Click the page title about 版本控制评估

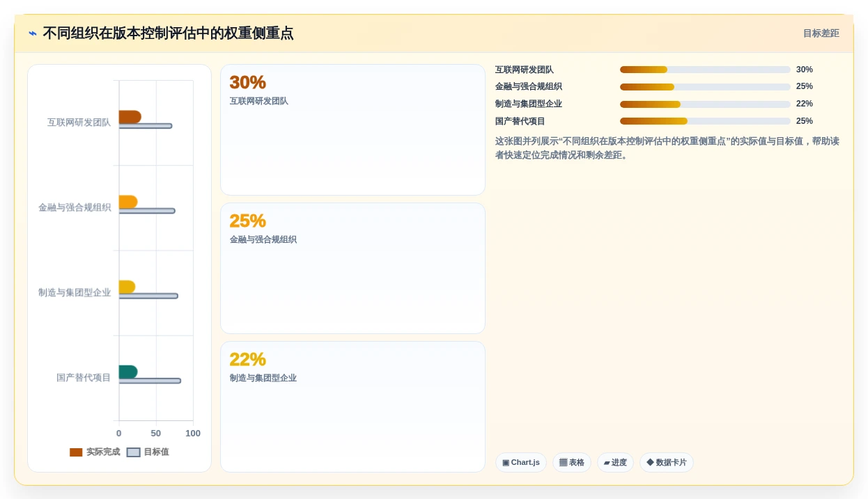coord(168,33)
